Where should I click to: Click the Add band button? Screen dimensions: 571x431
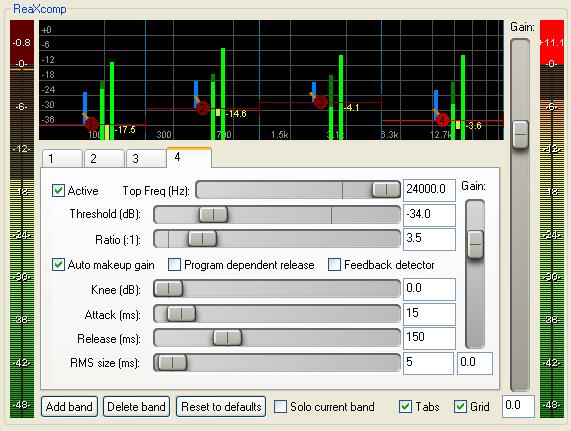coord(69,406)
